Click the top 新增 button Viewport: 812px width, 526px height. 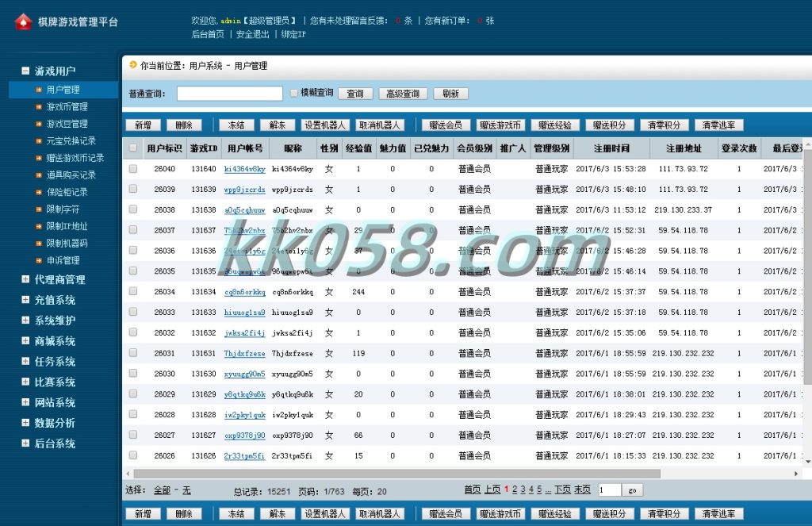[143, 125]
